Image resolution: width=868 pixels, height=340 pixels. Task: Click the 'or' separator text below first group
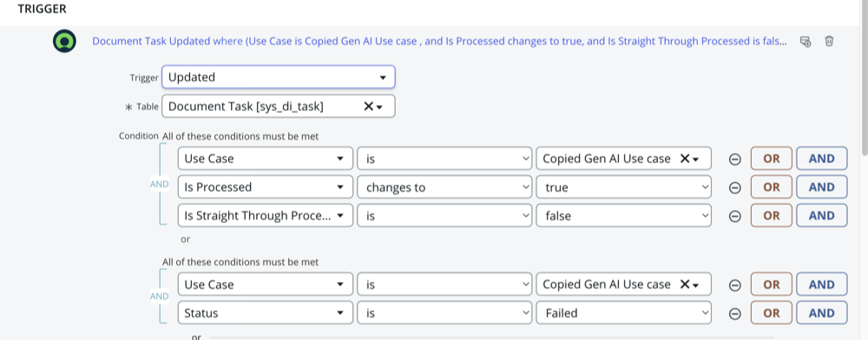point(186,239)
